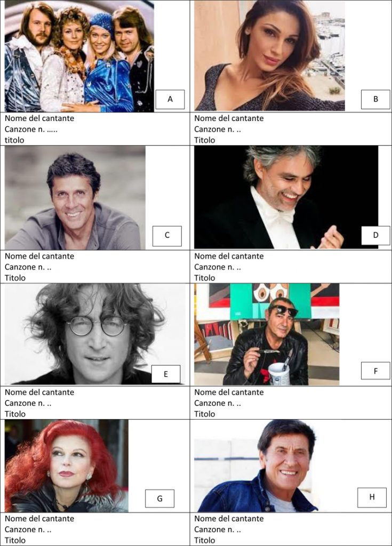Click the letter B label box
Image resolution: width=392 pixels, height=546 pixels.
375,99
